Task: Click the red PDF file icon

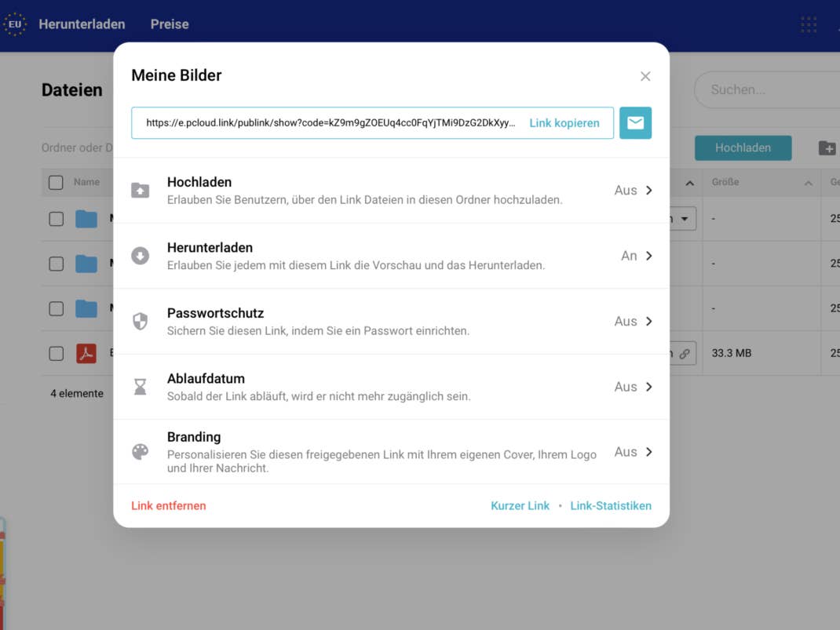Action: click(x=86, y=353)
